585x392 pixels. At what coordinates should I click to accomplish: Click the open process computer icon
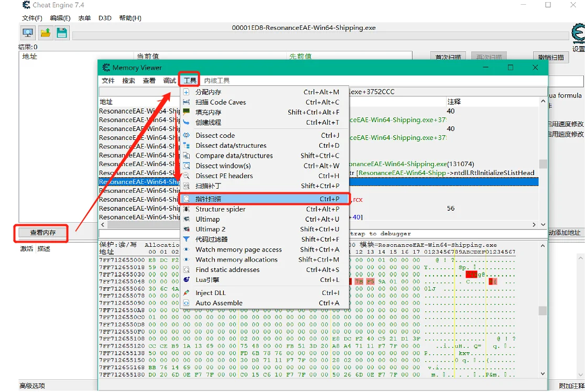(x=28, y=33)
